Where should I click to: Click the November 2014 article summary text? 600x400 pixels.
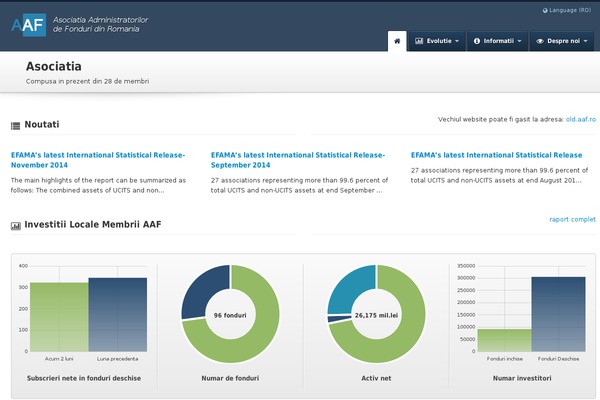coord(98,185)
